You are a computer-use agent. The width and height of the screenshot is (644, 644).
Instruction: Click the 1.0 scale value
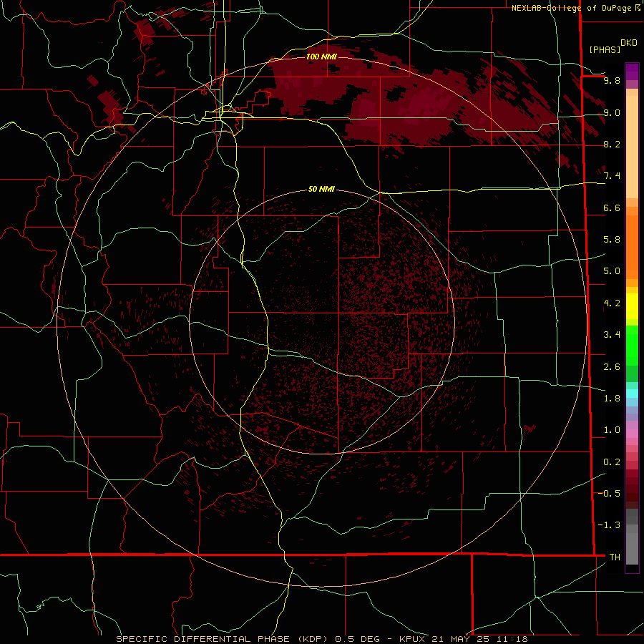[612, 430]
